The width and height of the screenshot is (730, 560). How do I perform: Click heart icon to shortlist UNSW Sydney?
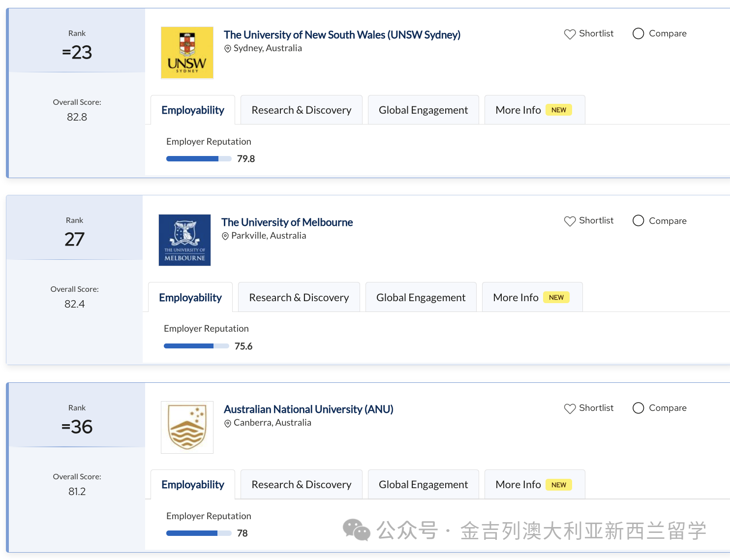point(570,34)
